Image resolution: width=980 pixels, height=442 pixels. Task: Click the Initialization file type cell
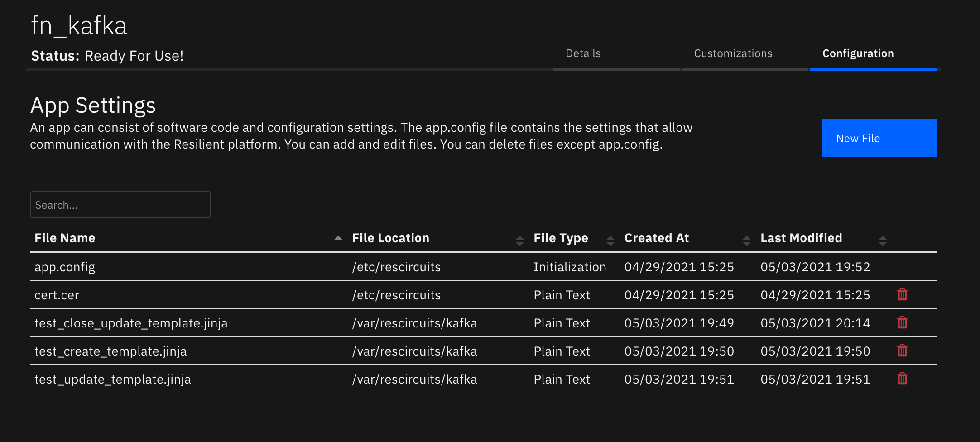tap(570, 267)
